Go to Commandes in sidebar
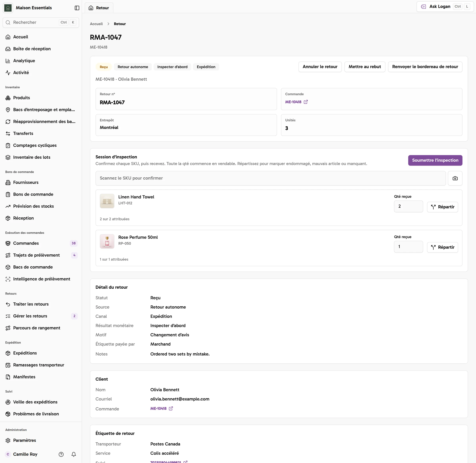The image size is (476, 463). pyautogui.click(x=41, y=243)
